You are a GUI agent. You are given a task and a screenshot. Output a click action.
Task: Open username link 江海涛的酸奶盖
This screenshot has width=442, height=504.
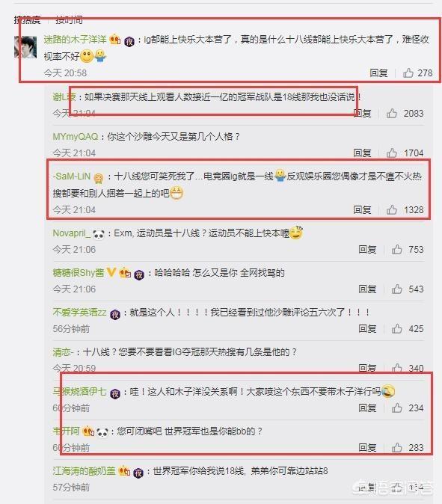tap(84, 471)
